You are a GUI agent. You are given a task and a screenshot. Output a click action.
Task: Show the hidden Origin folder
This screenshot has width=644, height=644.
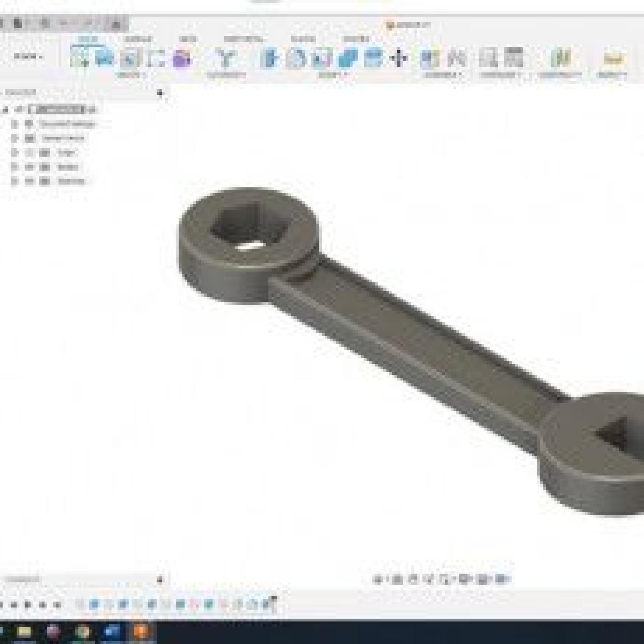(x=30, y=153)
